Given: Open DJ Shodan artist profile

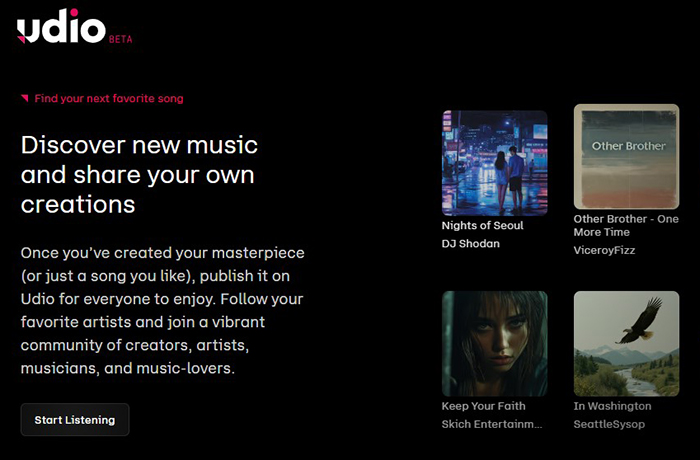Looking at the screenshot, I should [471, 244].
